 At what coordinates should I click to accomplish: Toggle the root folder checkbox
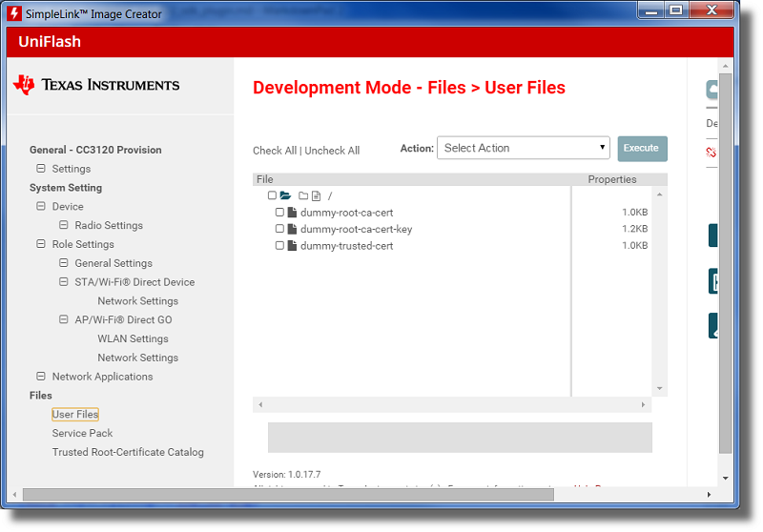pyautogui.click(x=272, y=195)
